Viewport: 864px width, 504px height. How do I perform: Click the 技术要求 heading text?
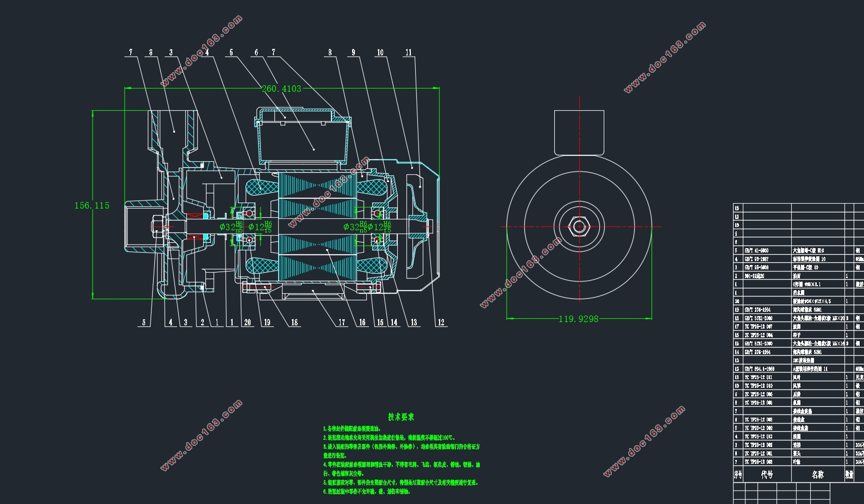401,417
